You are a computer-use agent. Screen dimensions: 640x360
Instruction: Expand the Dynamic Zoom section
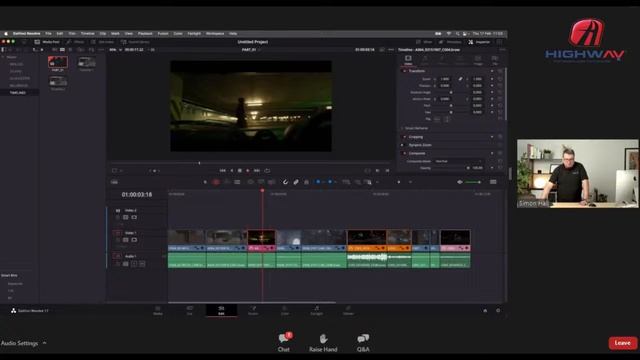pos(420,145)
